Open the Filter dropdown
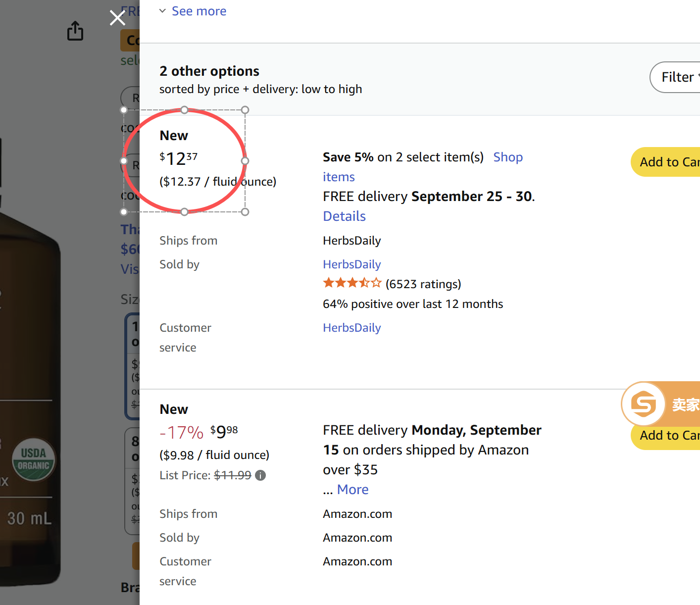 676,77
